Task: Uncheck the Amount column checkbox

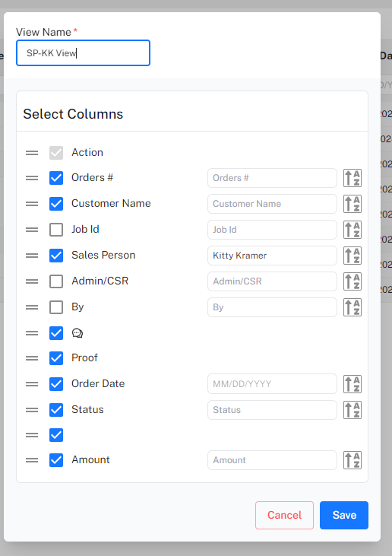Action: coord(56,460)
